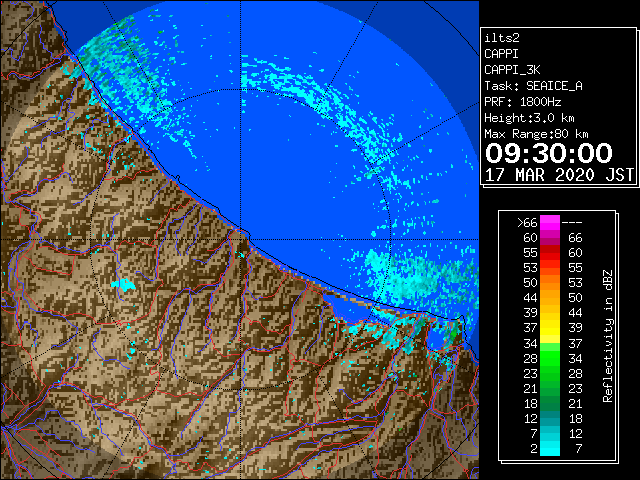
Task: Click the "ilts2" site label
Action: [502, 38]
